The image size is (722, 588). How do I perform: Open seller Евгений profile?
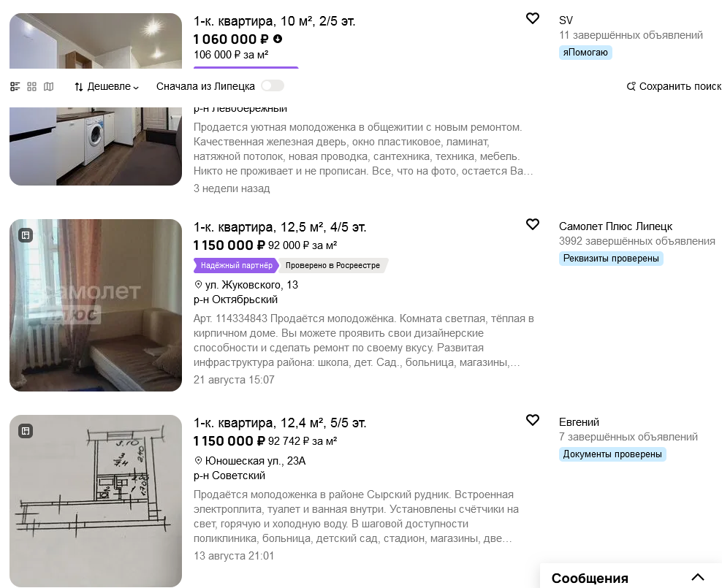point(579,422)
